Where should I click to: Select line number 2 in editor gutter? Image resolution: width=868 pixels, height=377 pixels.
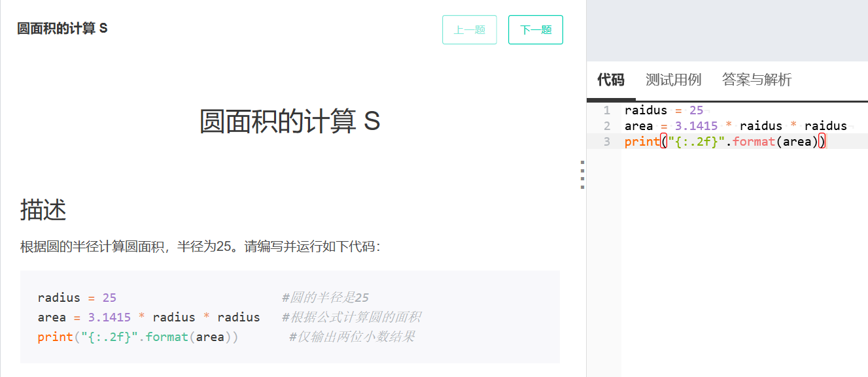(x=607, y=126)
